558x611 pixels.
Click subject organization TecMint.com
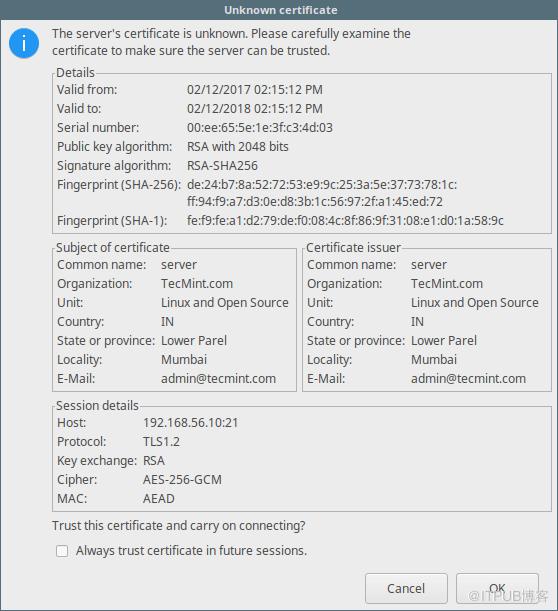tap(197, 284)
